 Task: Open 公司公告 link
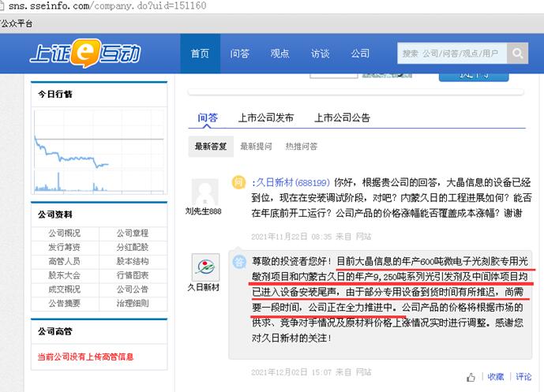click(x=133, y=289)
